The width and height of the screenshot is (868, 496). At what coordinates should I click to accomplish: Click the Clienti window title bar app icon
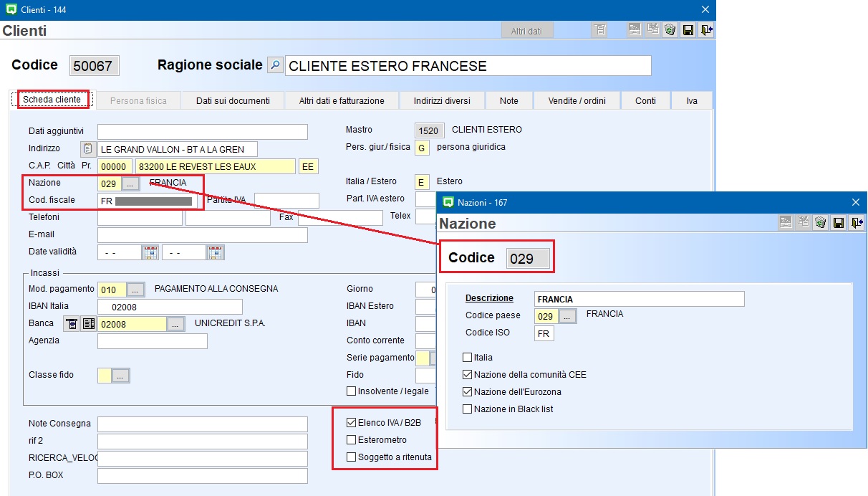(x=10, y=9)
